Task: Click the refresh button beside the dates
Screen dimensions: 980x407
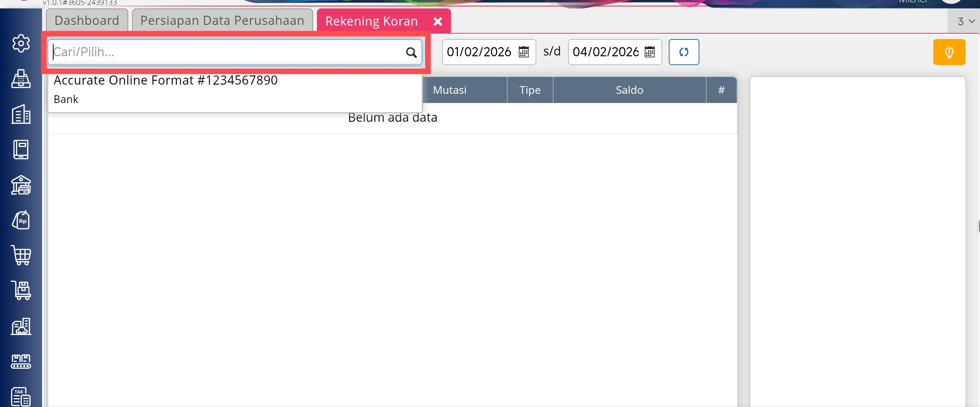Action: [x=684, y=52]
